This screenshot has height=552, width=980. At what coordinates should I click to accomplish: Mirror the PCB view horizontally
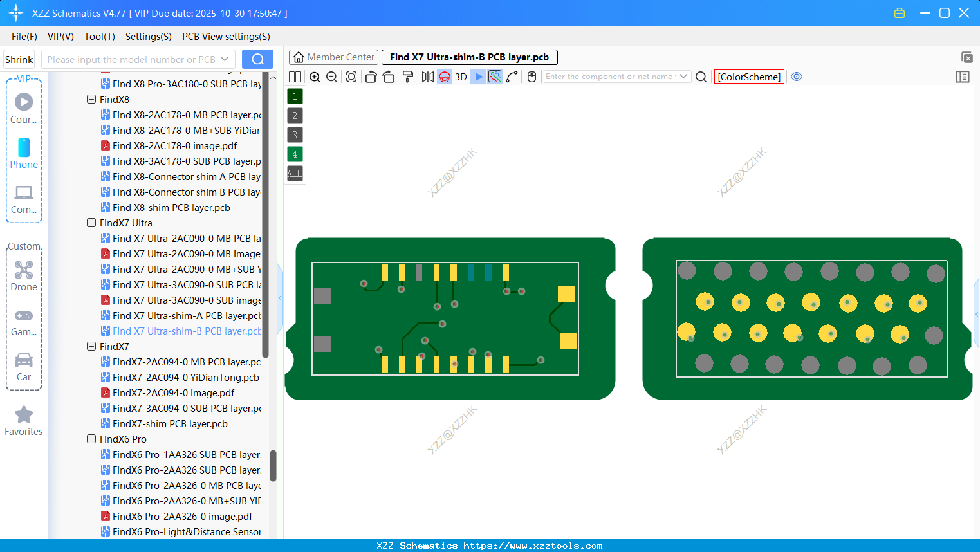click(x=427, y=77)
